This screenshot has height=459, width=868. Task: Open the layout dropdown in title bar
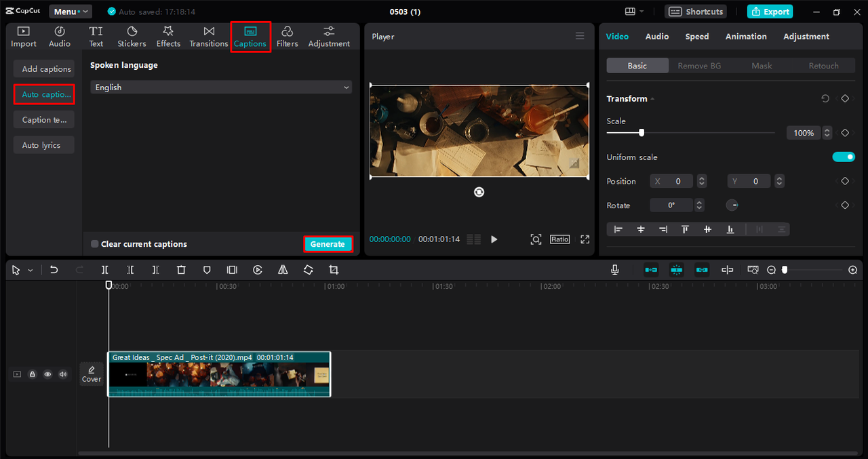point(634,12)
